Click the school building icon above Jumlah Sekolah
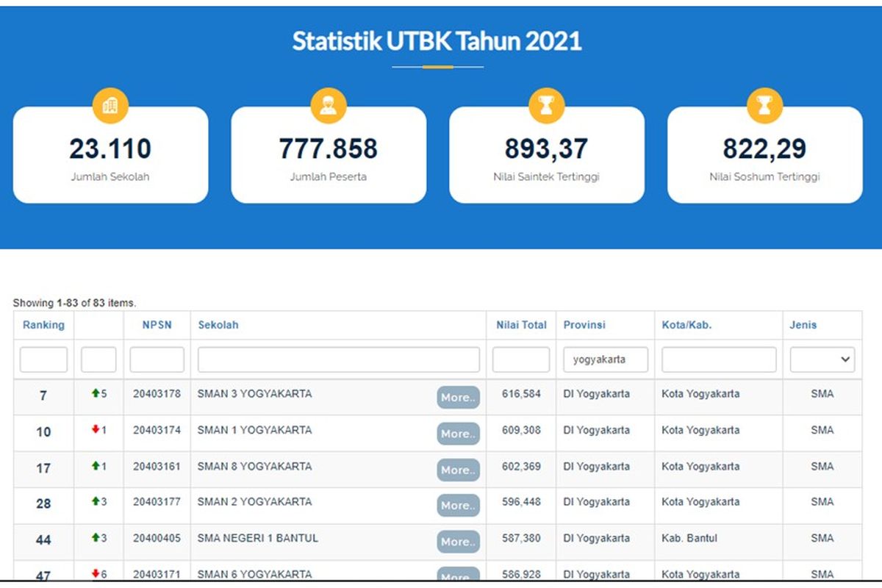Screen dimensions: 882x588 [x=110, y=106]
